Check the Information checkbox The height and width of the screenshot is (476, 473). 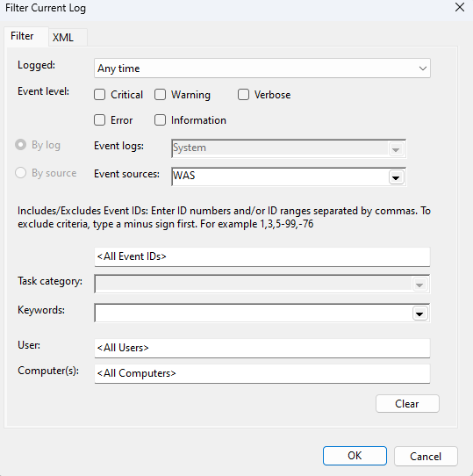[x=161, y=120]
